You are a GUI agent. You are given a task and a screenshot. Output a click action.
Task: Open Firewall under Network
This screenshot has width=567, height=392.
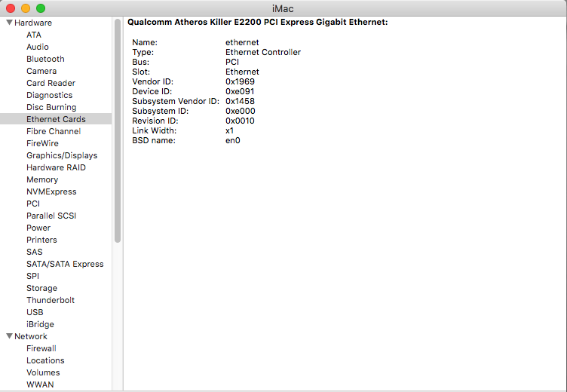41,348
